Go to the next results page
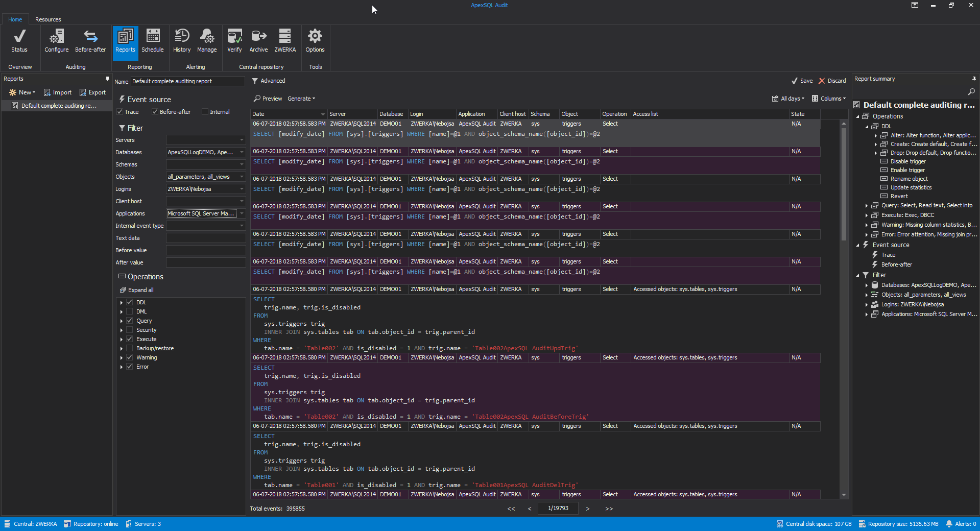Image resolution: width=980 pixels, height=531 pixels. [588, 509]
